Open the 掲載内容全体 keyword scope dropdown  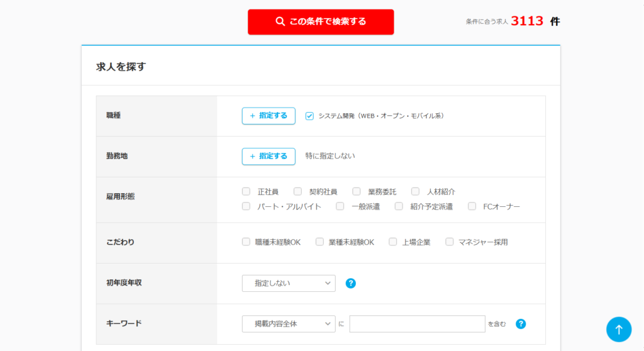(289, 324)
